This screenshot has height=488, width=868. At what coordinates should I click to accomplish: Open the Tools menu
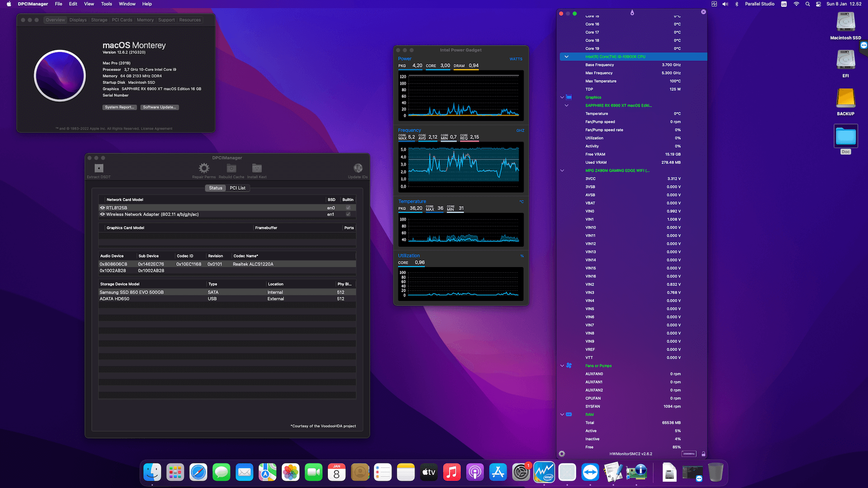(x=106, y=4)
